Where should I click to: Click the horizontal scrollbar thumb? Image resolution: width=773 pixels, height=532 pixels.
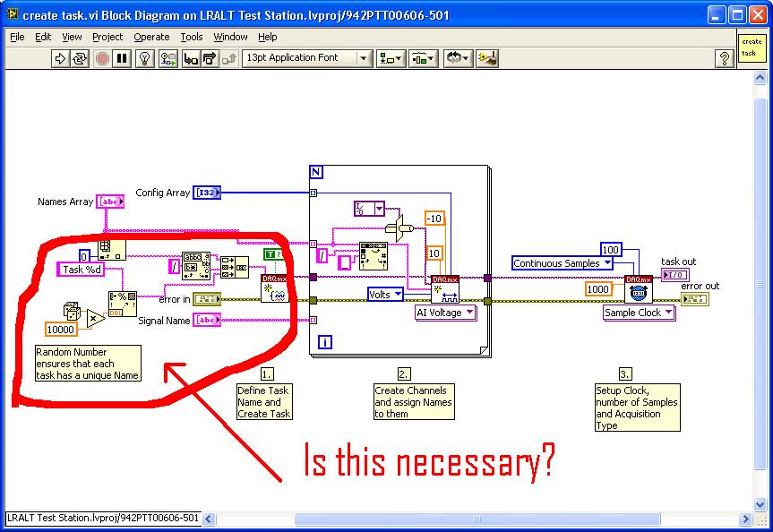tap(477, 519)
